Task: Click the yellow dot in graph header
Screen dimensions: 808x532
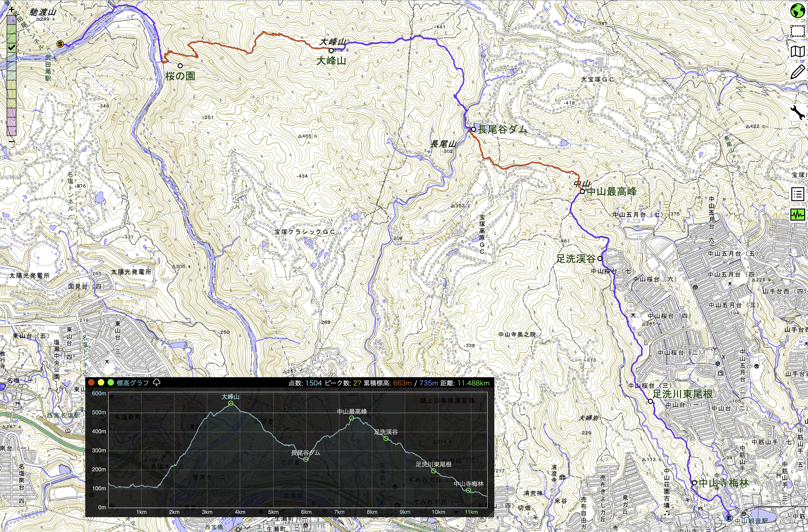Action: (101, 382)
